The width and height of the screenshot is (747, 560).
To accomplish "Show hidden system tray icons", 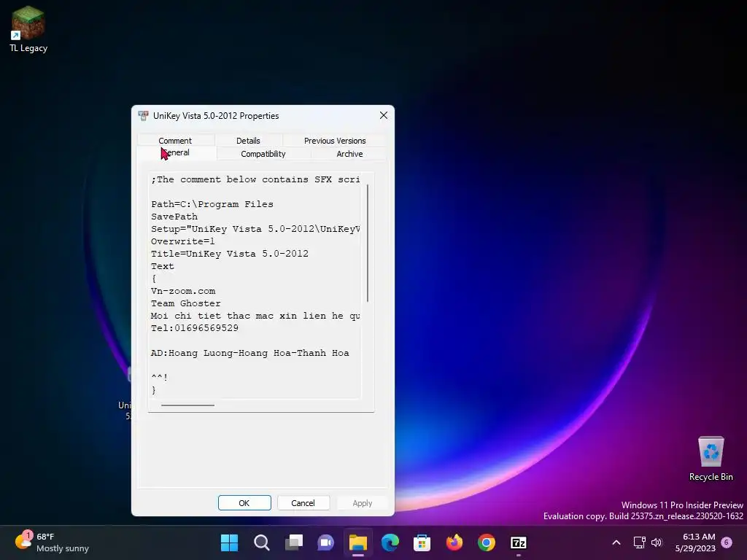I will [616, 542].
